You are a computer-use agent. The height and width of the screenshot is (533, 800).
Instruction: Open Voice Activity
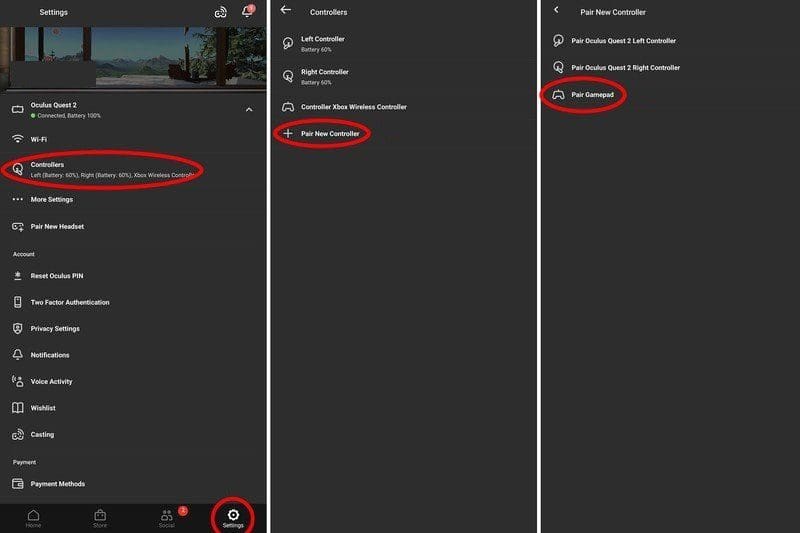click(133, 382)
